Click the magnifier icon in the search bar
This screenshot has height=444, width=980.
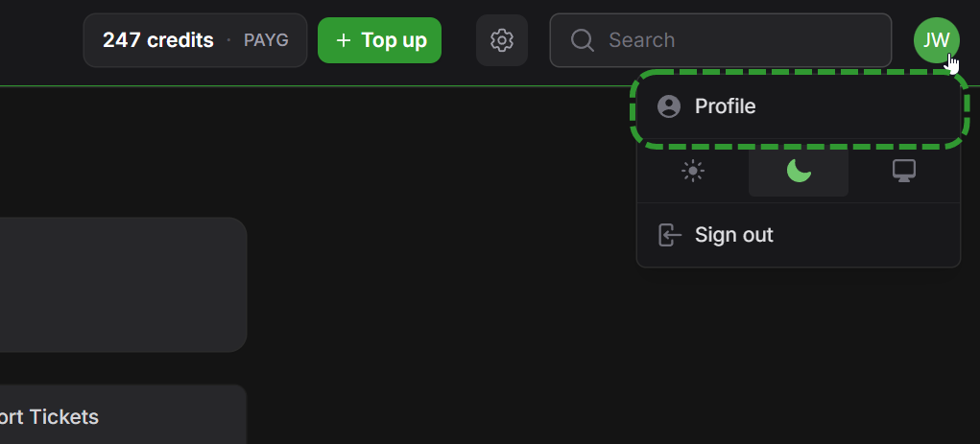(x=582, y=40)
